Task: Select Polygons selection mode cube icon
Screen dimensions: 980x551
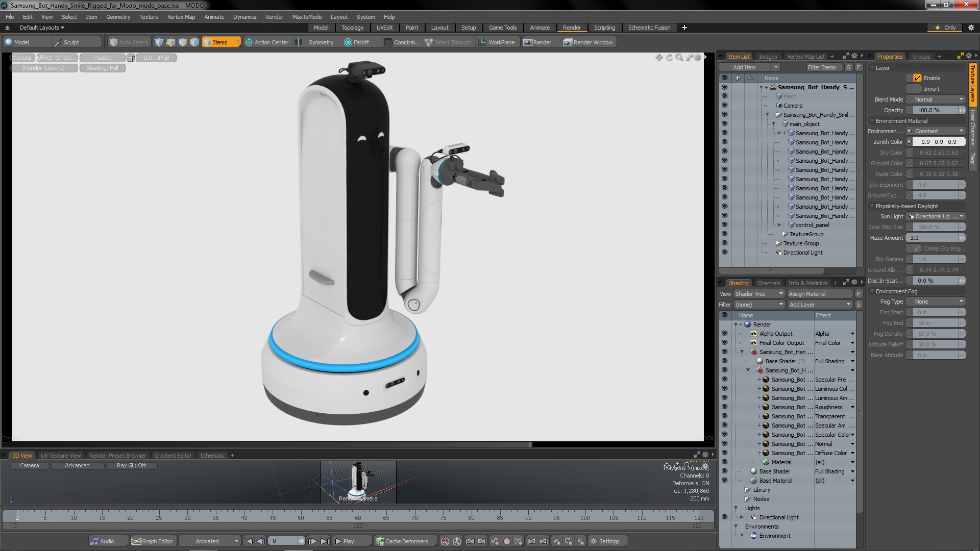Action: point(182,42)
